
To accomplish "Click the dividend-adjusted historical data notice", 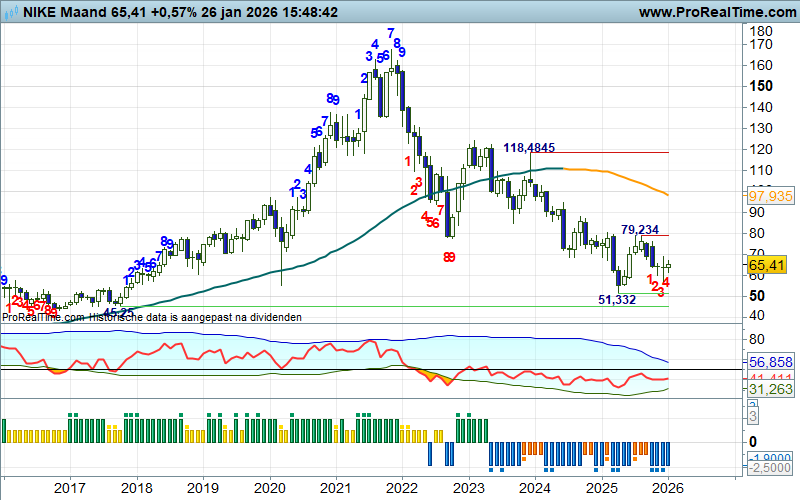I will coord(150,317).
